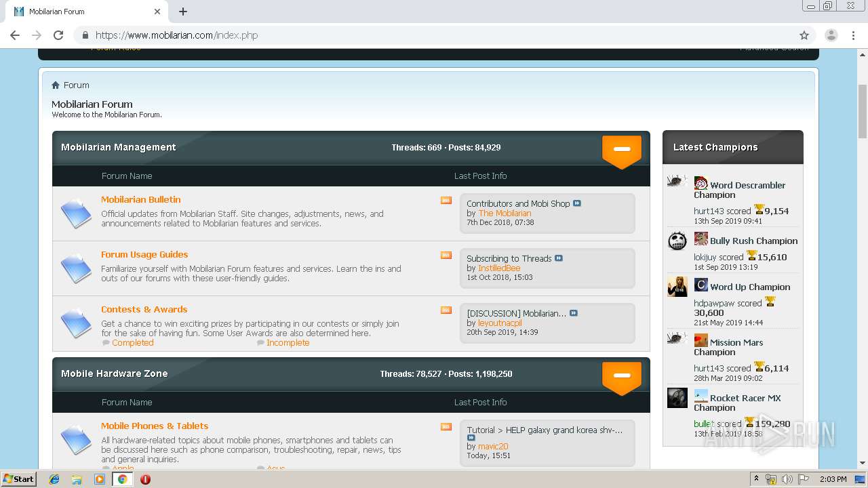Open the Contests & Awards forum

click(x=144, y=309)
